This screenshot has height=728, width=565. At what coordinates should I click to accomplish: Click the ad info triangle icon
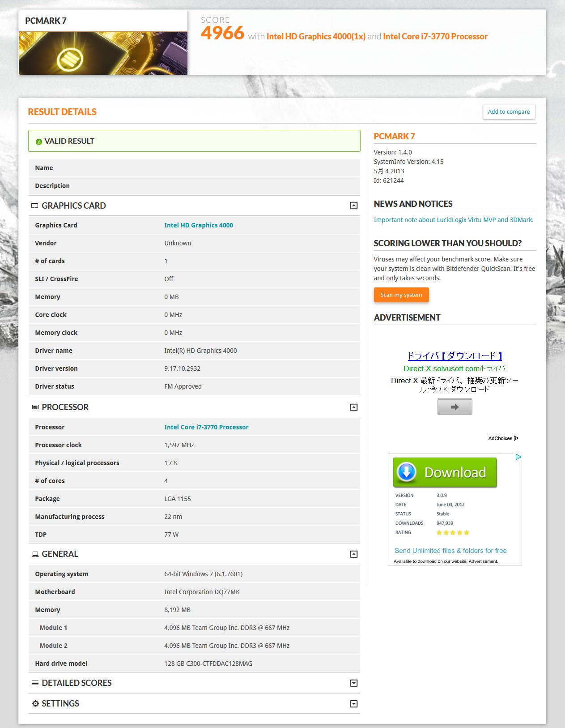[518, 457]
